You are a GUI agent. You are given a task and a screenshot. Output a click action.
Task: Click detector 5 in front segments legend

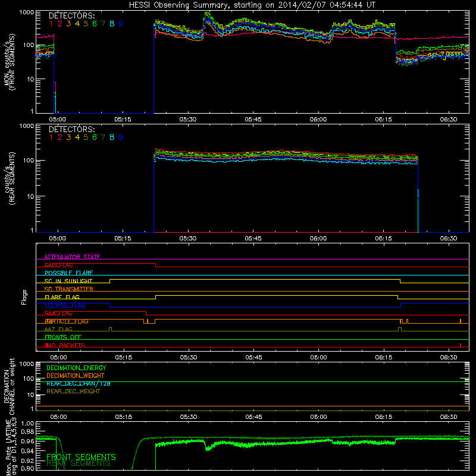(86, 23)
